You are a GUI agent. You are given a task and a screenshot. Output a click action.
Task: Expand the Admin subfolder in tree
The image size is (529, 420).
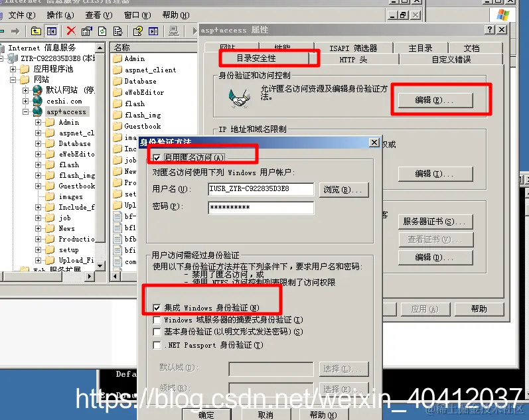(x=38, y=123)
